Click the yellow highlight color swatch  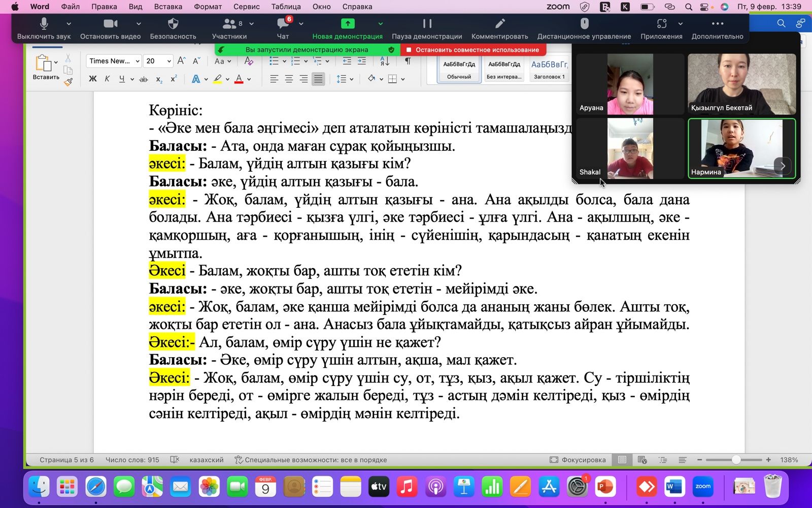pos(218,79)
